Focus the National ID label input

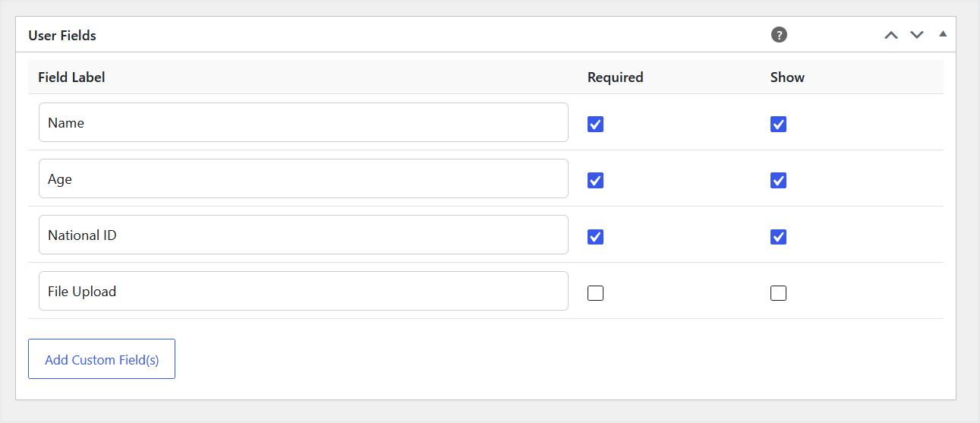pos(304,235)
